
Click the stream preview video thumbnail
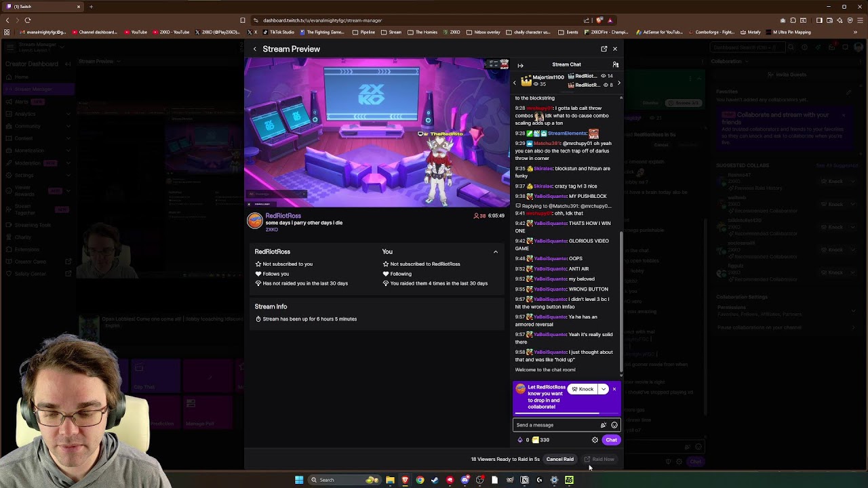click(377, 132)
